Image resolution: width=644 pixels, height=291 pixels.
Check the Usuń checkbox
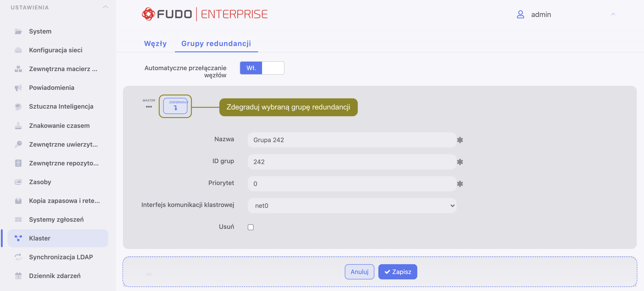[250, 227]
